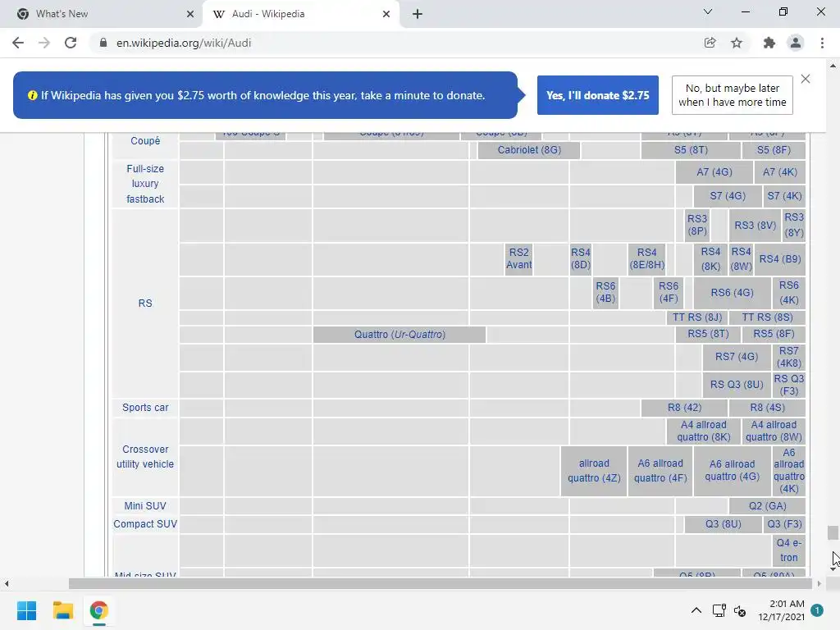840x630 pixels.
Task: Open the Compact SUV link
Action: pos(145,524)
